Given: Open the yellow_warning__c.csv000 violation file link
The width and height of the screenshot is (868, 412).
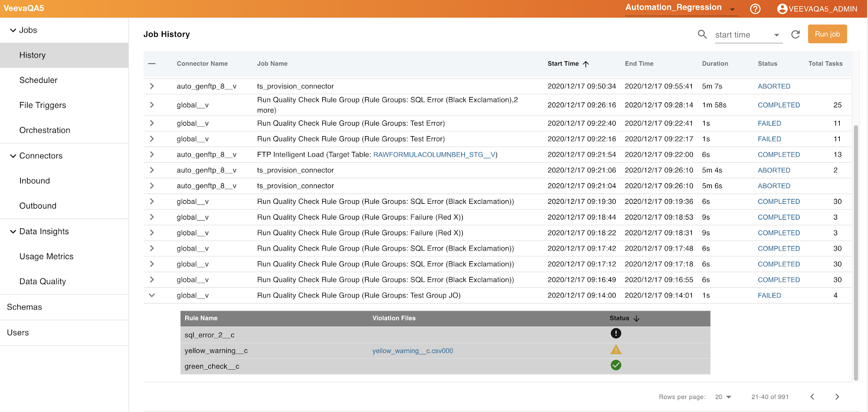Looking at the screenshot, I should (412, 351).
